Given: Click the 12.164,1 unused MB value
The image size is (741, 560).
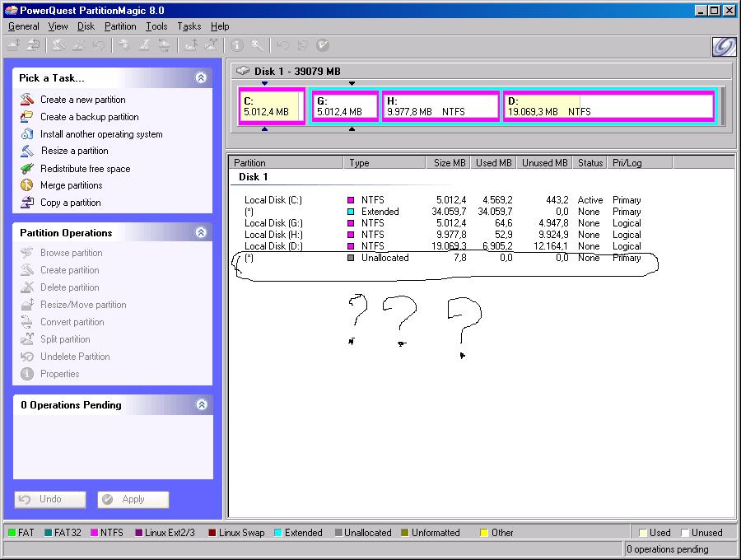Looking at the screenshot, I should [551, 246].
